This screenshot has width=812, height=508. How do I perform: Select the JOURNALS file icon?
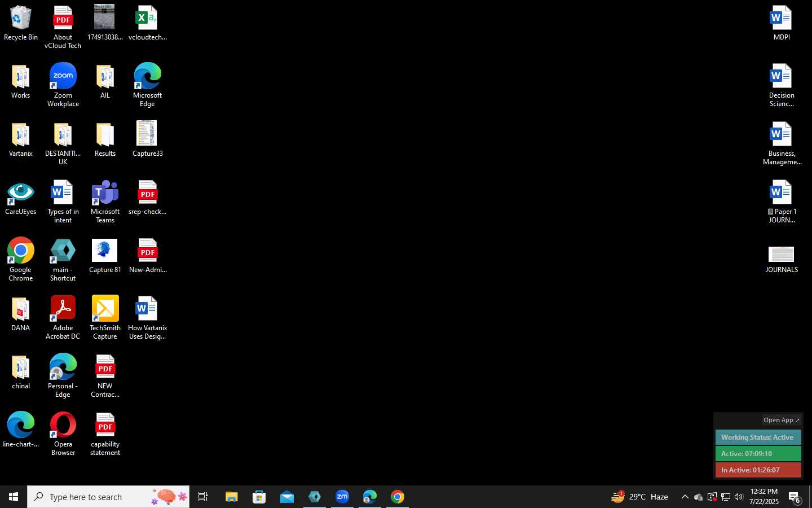pos(782,260)
